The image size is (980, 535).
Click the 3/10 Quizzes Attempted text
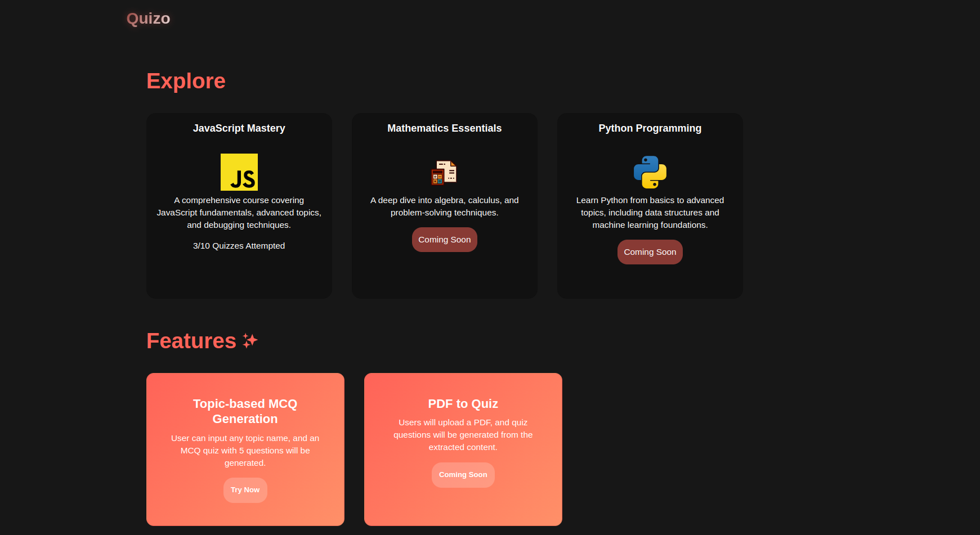pyautogui.click(x=239, y=246)
